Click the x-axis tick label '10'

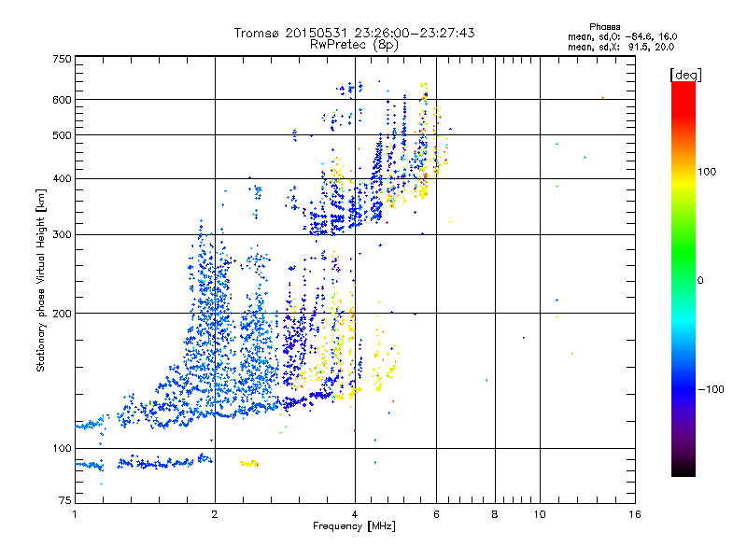coord(540,514)
